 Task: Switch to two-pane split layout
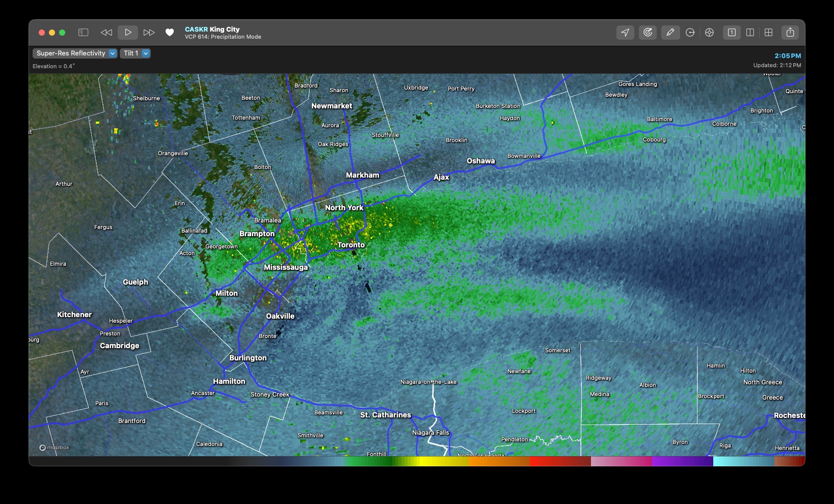[750, 33]
